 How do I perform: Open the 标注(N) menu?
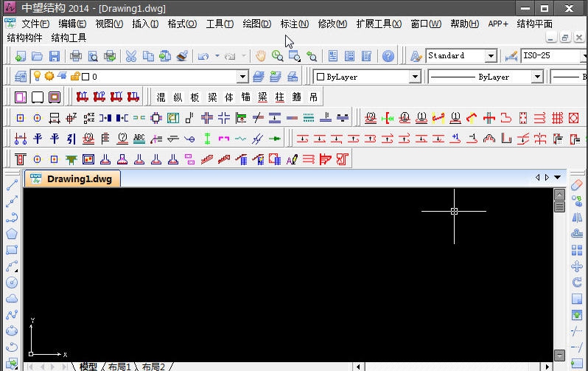pyautogui.click(x=295, y=24)
